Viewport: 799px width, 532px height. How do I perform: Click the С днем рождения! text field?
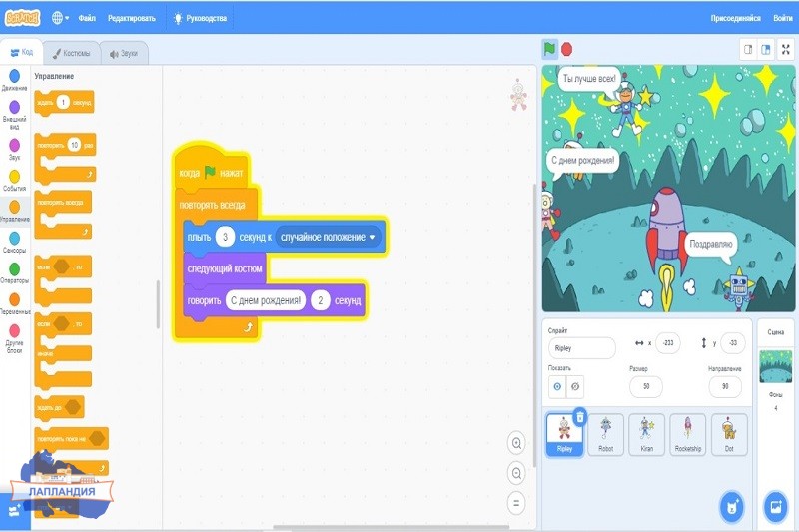[x=266, y=300]
